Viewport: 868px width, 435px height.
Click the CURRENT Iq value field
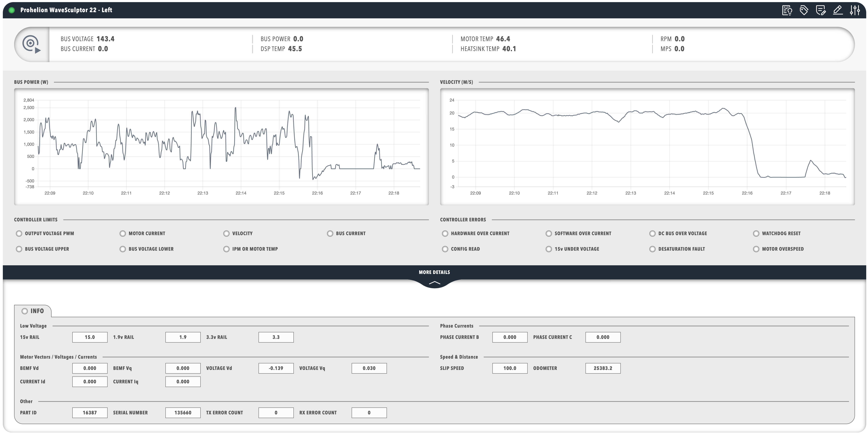point(183,382)
